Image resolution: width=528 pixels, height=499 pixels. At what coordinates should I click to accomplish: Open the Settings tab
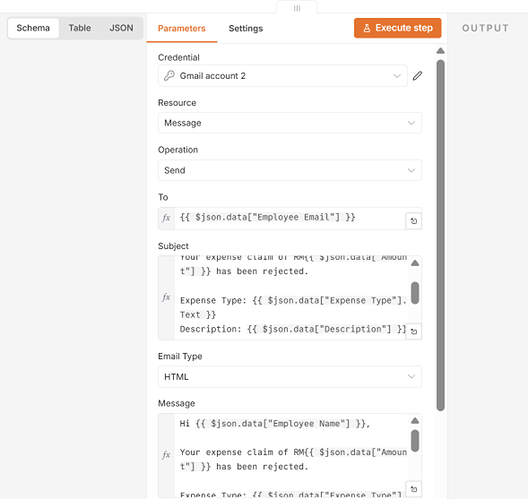coord(246,28)
